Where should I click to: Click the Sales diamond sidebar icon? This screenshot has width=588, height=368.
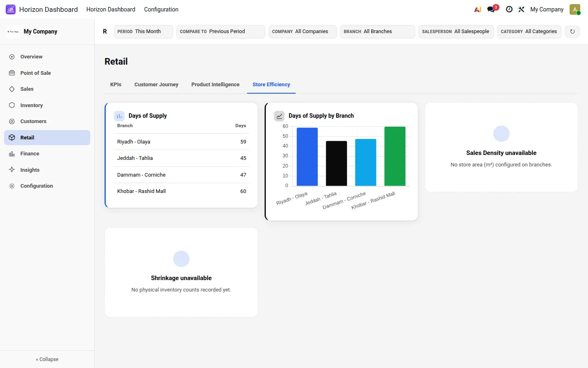(x=12, y=89)
